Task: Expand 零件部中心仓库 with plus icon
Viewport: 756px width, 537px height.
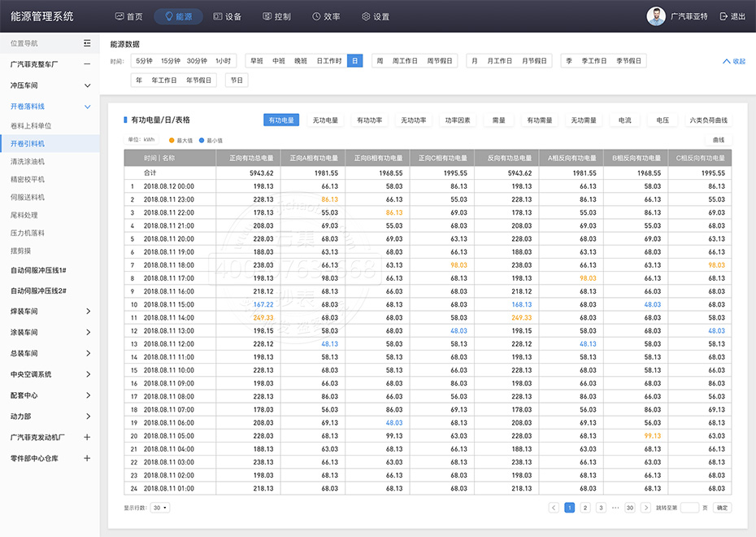Action: (x=87, y=458)
